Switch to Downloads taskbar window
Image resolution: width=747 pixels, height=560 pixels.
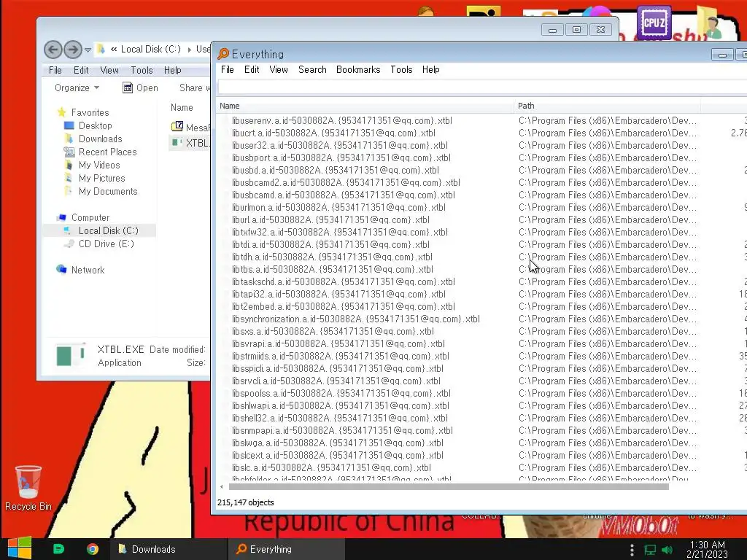tap(169, 549)
